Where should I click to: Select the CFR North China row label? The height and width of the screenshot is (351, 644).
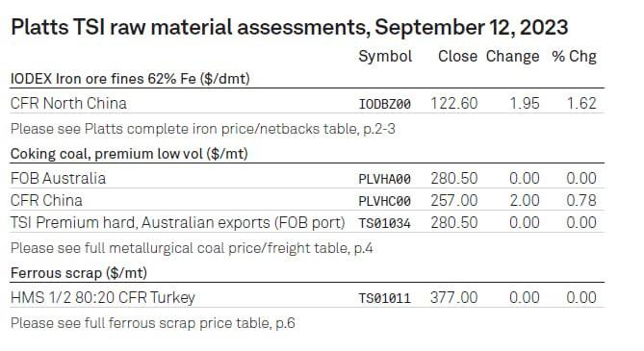[x=68, y=104]
